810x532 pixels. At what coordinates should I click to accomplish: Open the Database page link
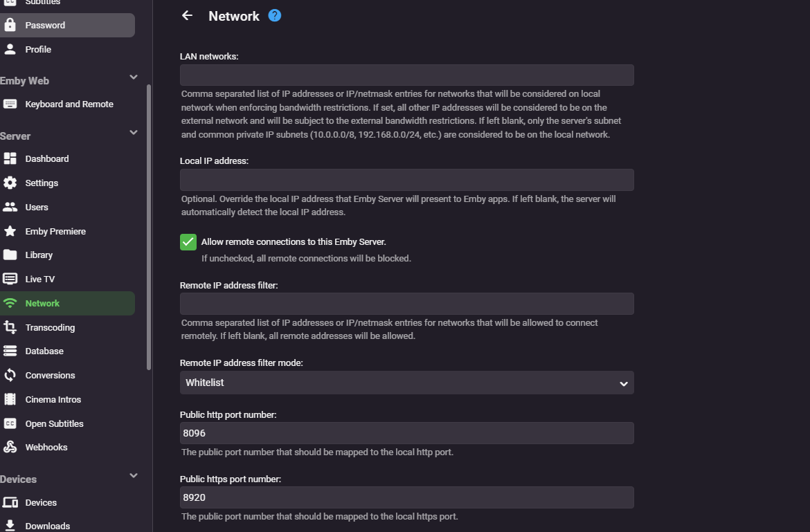[x=44, y=351]
